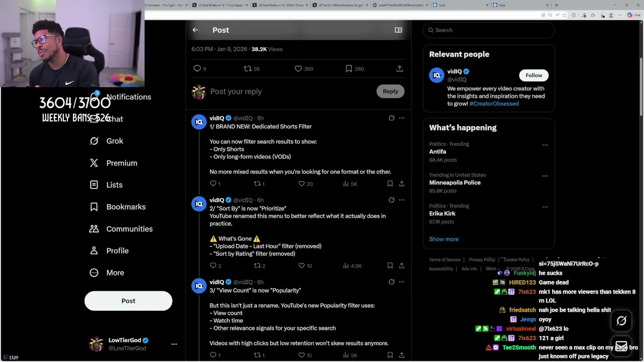Repost the '1/ BRAND NEW' post
The height and width of the screenshot is (362, 644).
257,184
